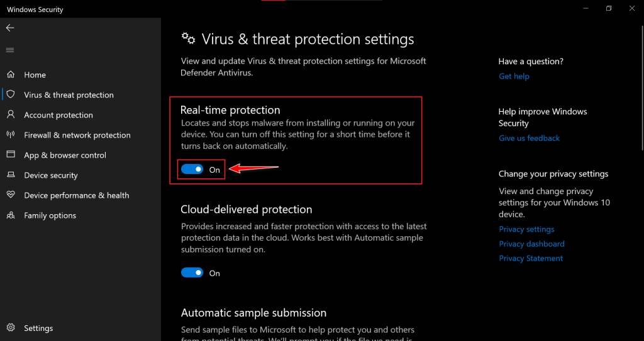This screenshot has width=644, height=341.
Task: Open the Get help link
Action: click(514, 77)
